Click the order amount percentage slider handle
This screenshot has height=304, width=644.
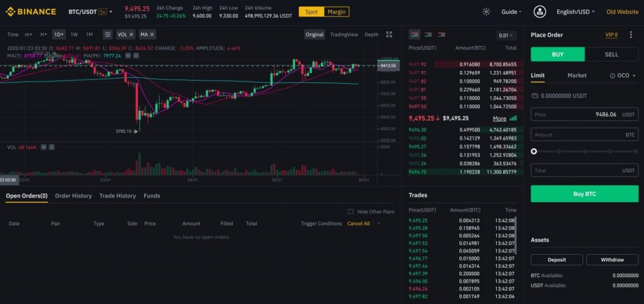[x=534, y=151]
